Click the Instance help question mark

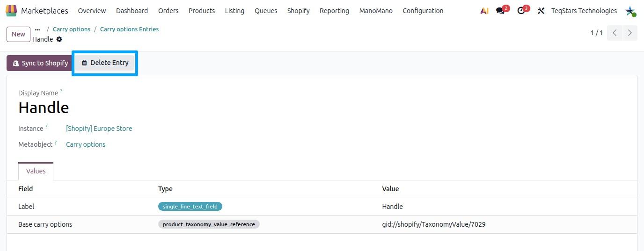[46, 127]
